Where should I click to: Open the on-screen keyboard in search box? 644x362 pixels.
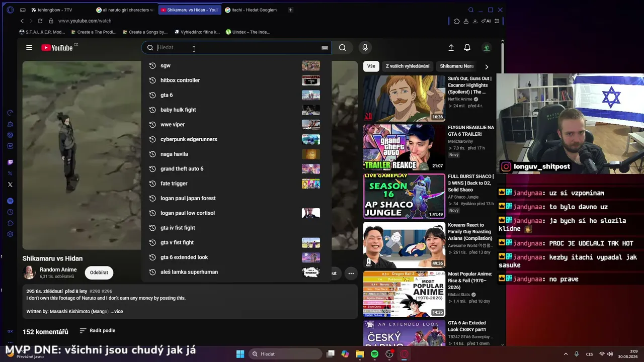pyautogui.click(x=325, y=48)
